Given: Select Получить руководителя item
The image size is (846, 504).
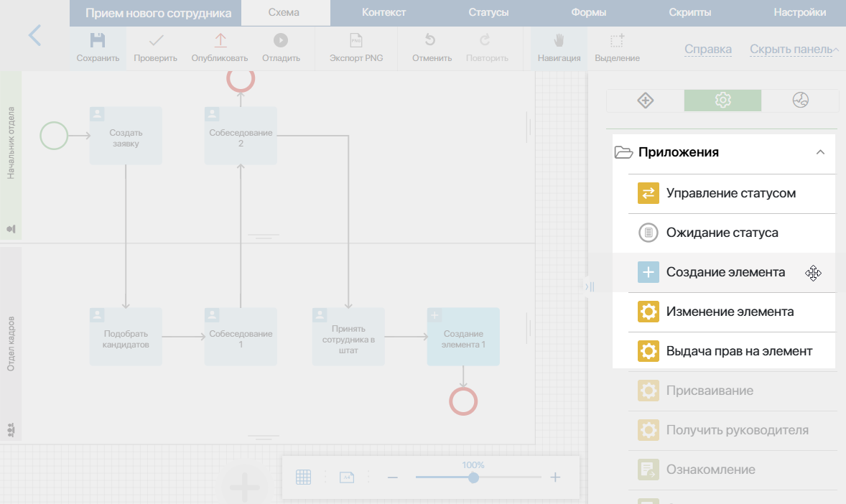Looking at the screenshot, I should (x=732, y=430).
